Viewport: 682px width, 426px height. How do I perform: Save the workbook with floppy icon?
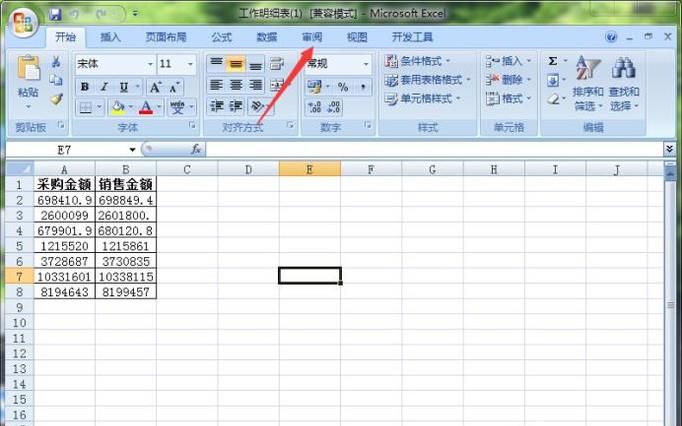pos(55,14)
